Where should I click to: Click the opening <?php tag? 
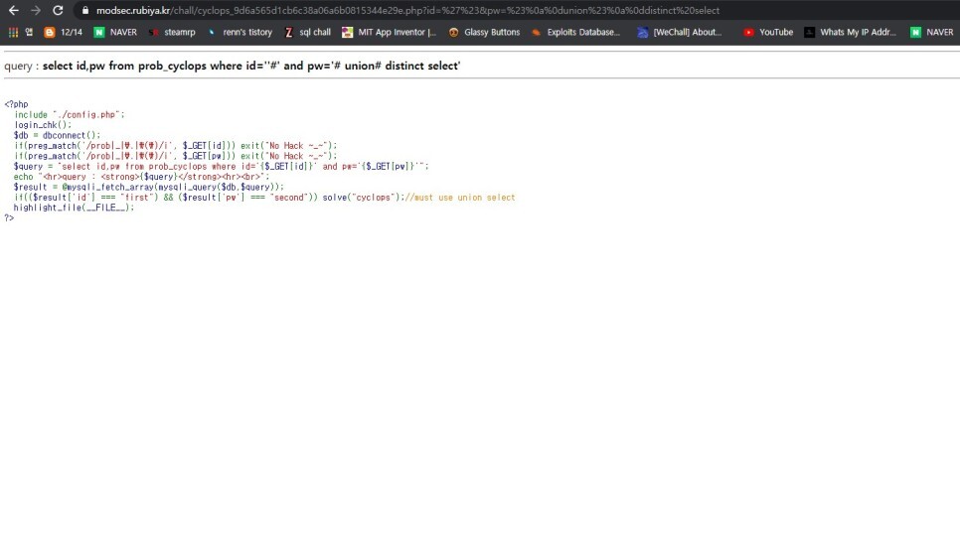point(17,104)
